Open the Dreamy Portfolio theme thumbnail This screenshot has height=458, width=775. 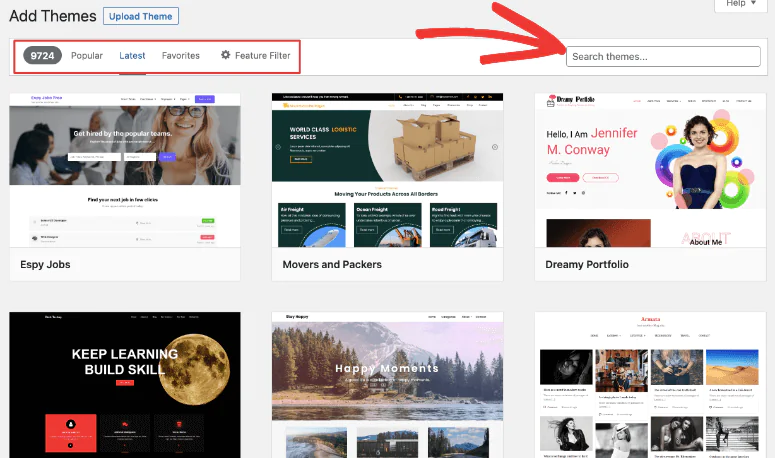click(x=650, y=170)
